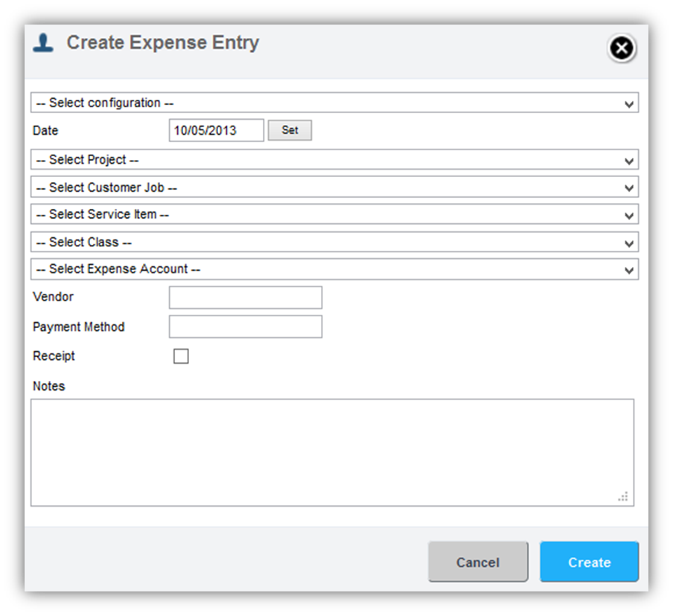Grab the Notes textarea resize handle
Image resolution: width=673 pixels, height=616 pixels.
[623, 497]
